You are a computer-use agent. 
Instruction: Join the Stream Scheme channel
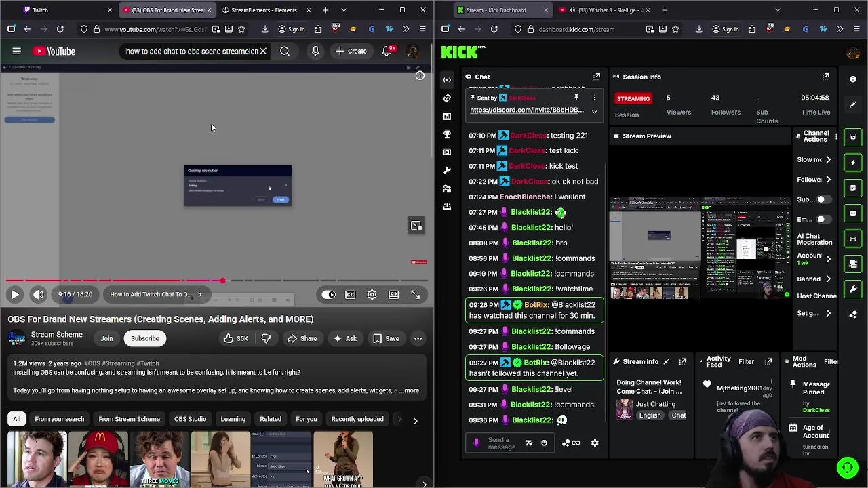(x=106, y=338)
